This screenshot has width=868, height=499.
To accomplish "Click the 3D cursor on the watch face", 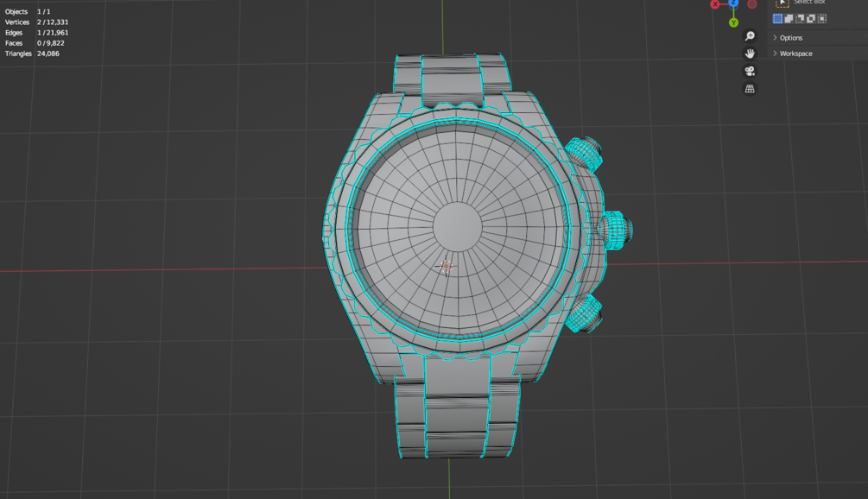I will [445, 267].
